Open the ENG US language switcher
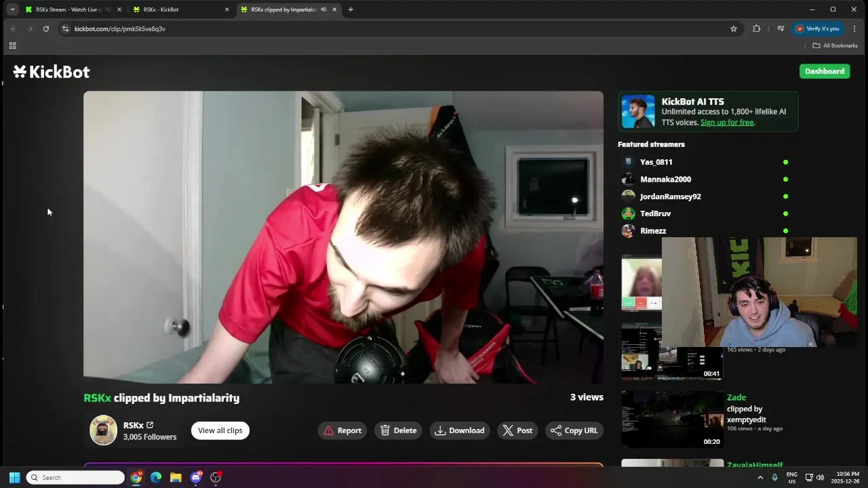Viewport: 868px width, 488px height. (791, 477)
